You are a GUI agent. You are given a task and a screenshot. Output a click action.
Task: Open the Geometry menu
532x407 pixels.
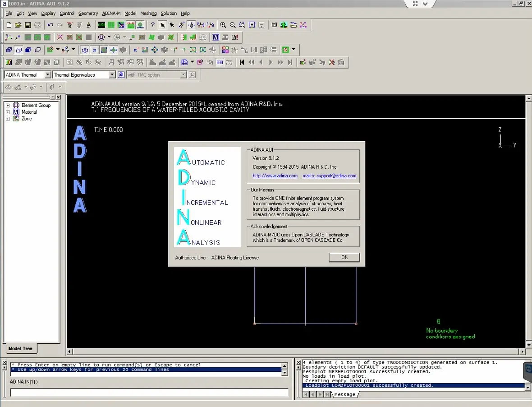(88, 13)
